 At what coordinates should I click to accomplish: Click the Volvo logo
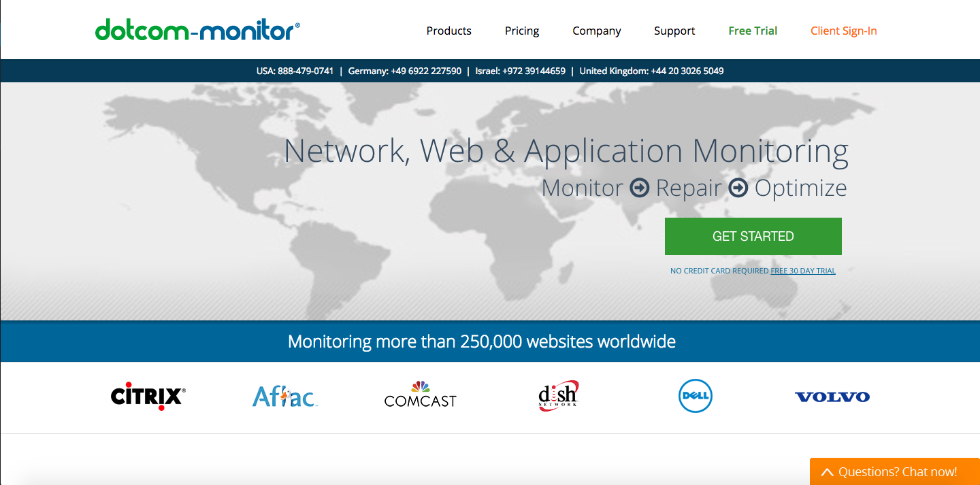pyautogui.click(x=832, y=397)
